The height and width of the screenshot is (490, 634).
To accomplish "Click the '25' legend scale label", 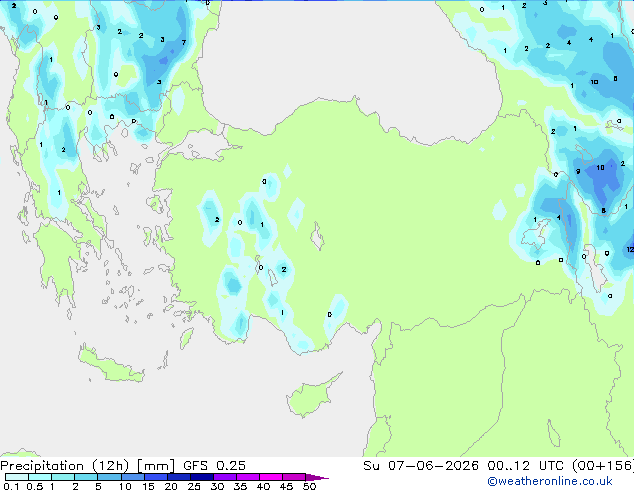I will coord(194,486).
